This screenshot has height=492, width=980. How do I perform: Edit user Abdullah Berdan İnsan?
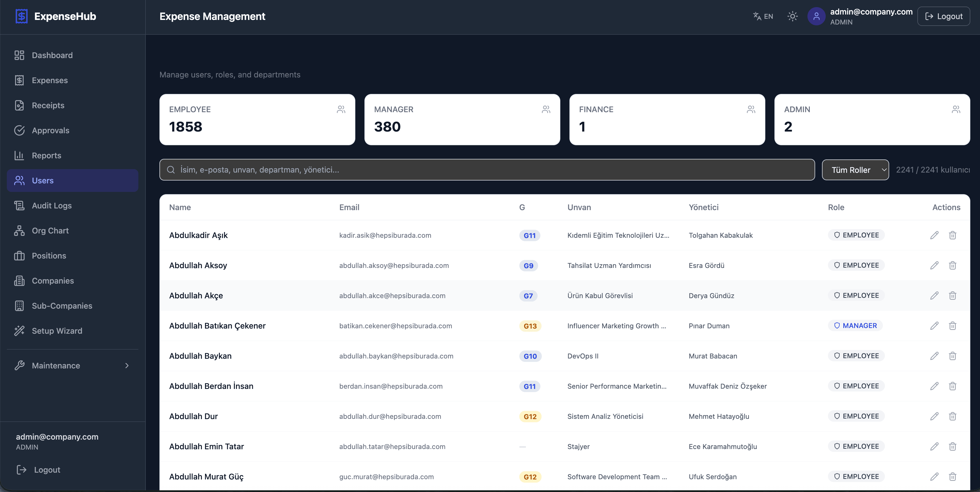934,386
